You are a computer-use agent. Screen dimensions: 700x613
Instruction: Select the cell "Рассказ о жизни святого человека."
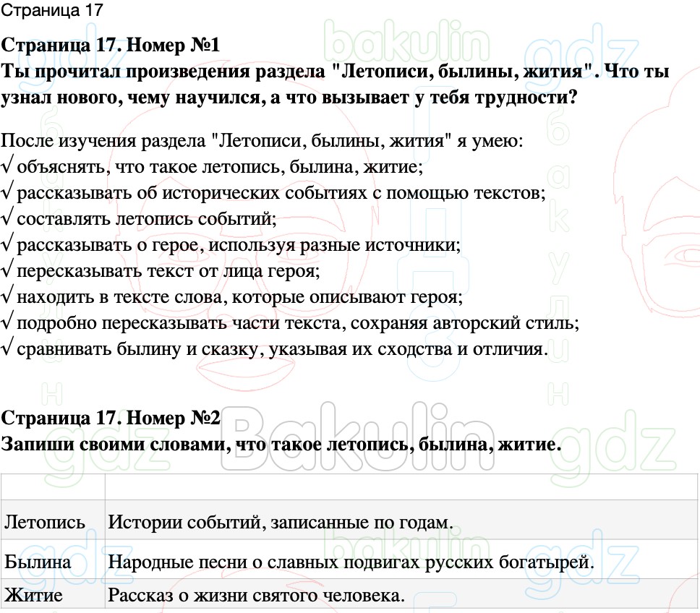[401, 595]
